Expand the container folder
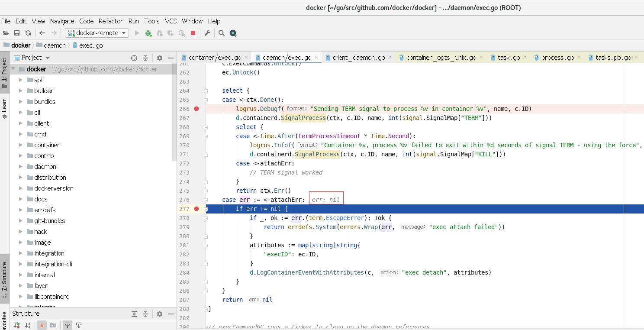This screenshot has height=330, width=644. (21, 145)
